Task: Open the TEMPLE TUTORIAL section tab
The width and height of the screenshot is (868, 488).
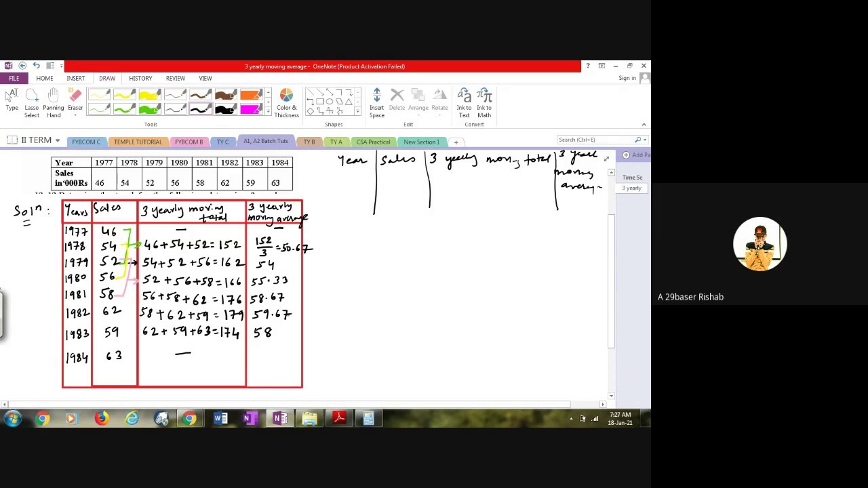Action: tap(138, 142)
